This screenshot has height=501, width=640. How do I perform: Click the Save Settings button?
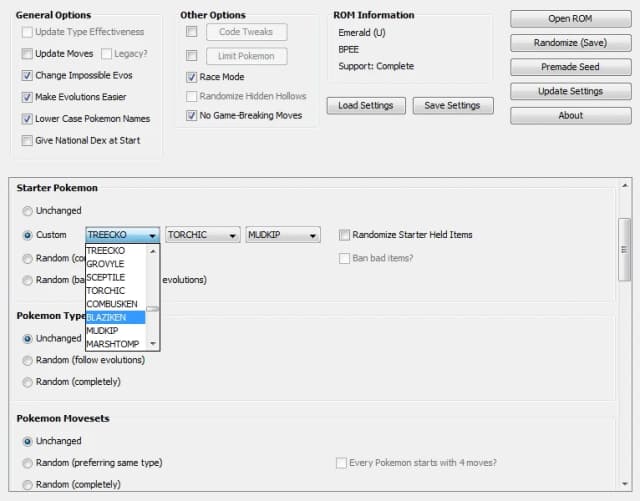[453, 105]
